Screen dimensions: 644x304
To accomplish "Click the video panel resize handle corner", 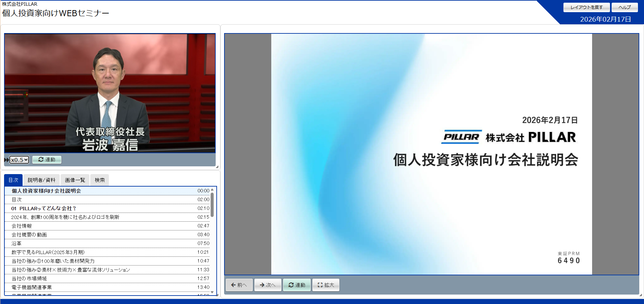I will (217, 167).
